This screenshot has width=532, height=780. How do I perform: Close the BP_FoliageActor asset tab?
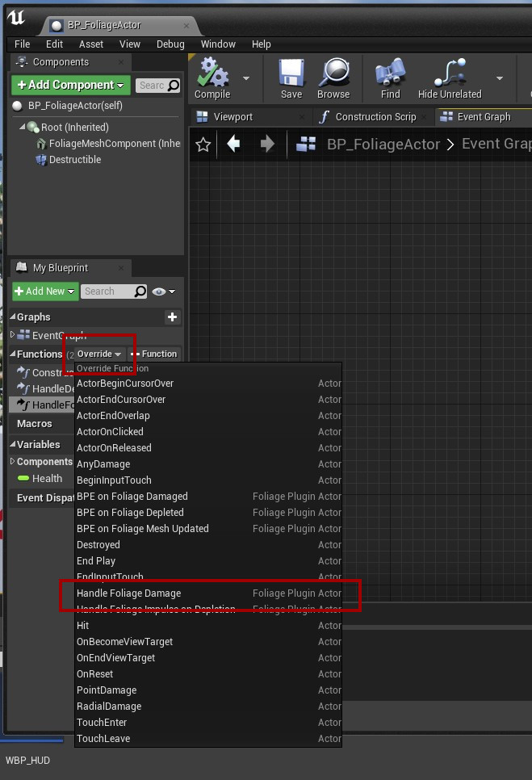pyautogui.click(x=186, y=25)
